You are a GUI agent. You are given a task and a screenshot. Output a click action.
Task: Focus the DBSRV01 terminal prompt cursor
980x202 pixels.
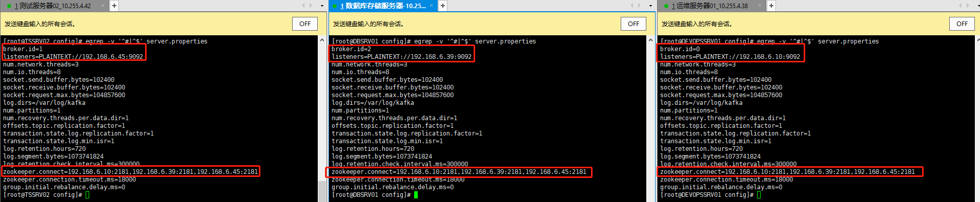[416, 195]
